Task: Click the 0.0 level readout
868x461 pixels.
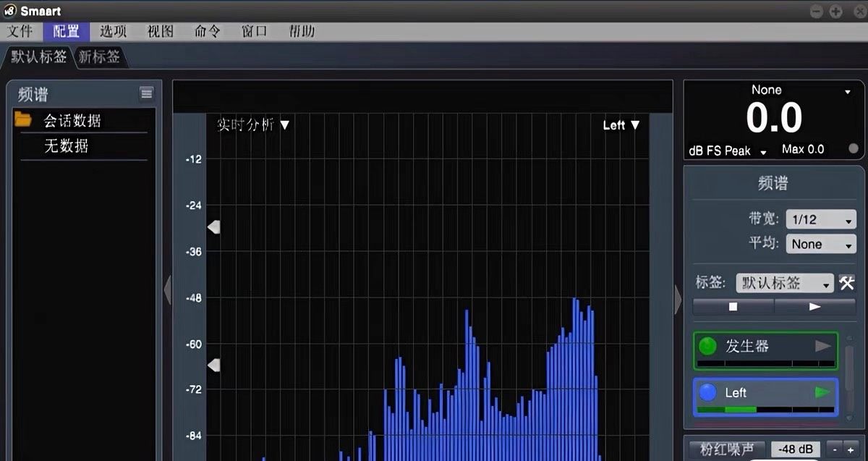Action: [x=774, y=119]
